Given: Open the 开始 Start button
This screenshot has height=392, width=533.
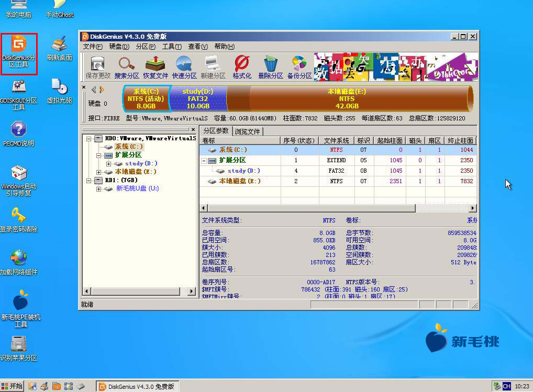Looking at the screenshot, I should [x=12, y=386].
